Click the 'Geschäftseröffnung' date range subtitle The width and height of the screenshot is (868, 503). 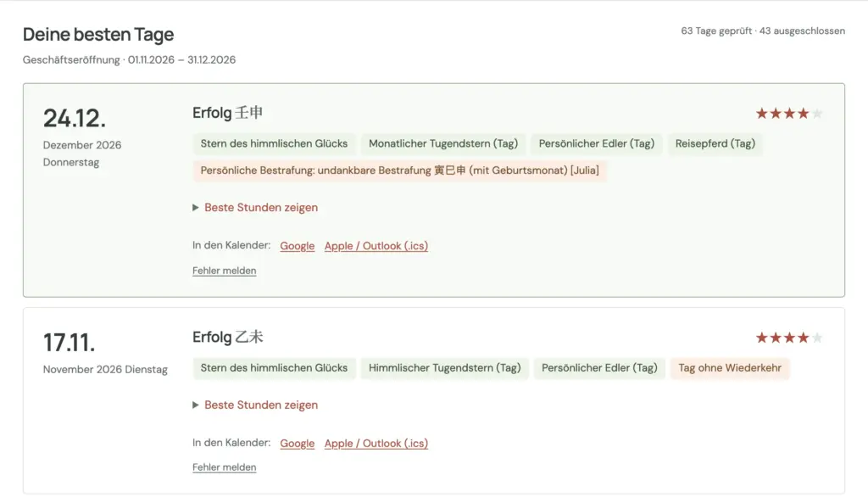pyautogui.click(x=129, y=60)
